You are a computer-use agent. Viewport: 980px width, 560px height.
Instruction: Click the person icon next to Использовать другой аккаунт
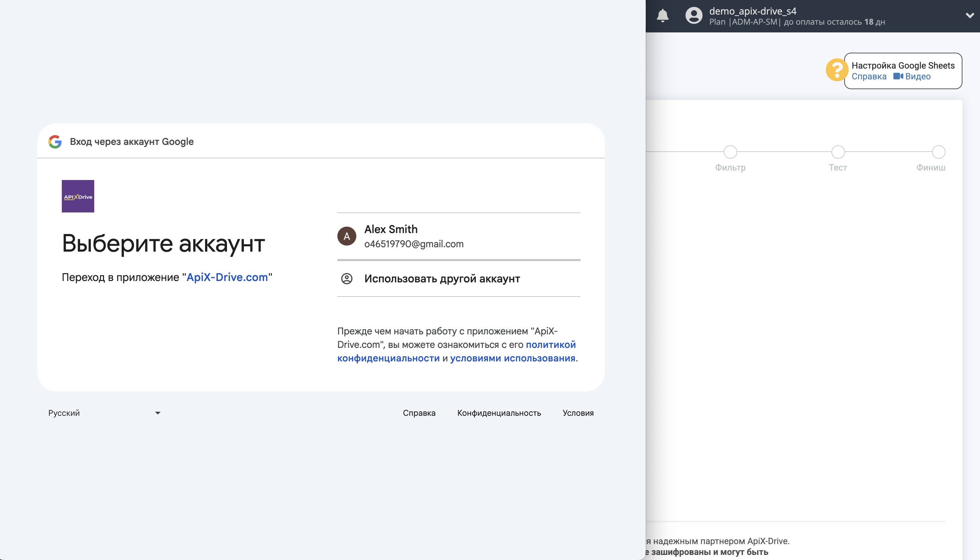pyautogui.click(x=347, y=278)
